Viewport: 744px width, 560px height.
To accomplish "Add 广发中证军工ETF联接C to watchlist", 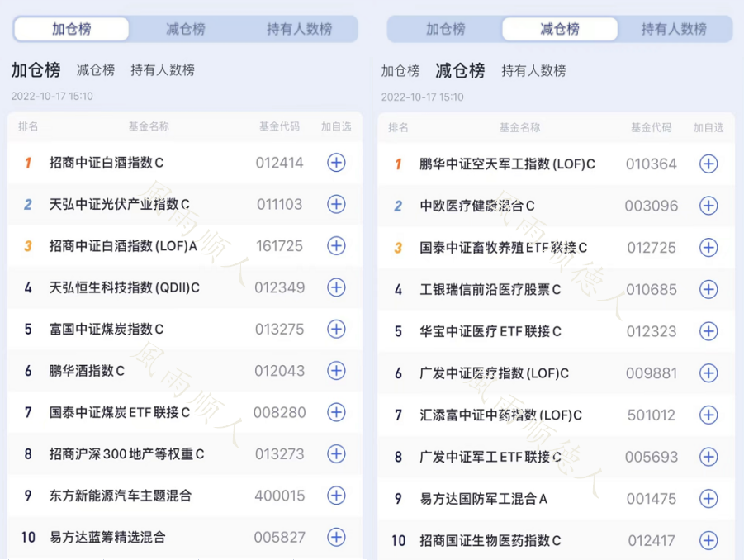I will click(708, 457).
